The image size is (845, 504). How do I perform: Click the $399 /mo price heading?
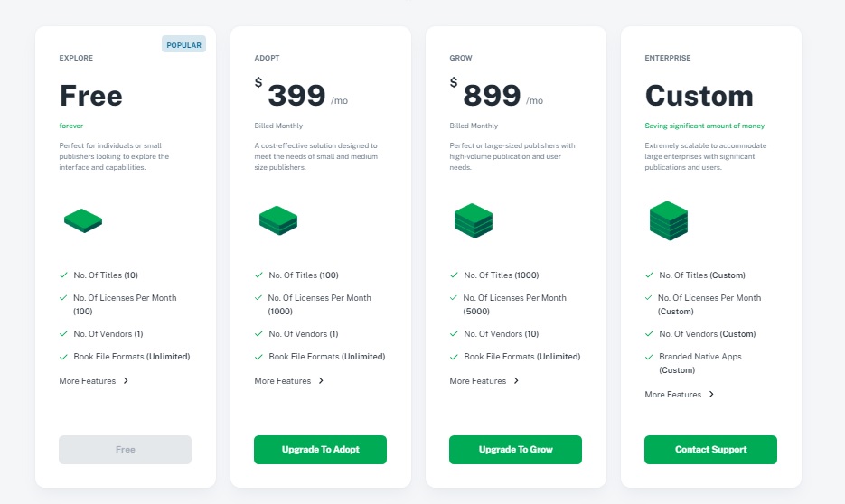tap(301, 94)
